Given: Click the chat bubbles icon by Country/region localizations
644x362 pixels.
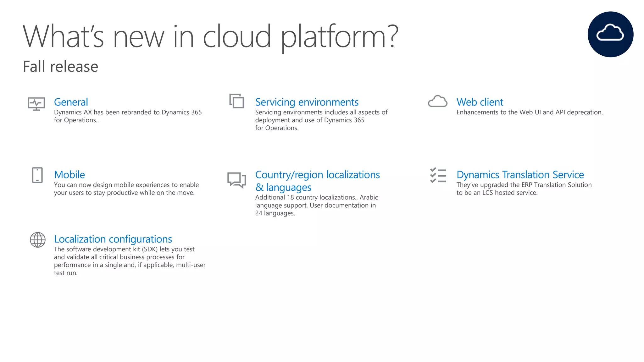Looking at the screenshot, I should (x=237, y=180).
